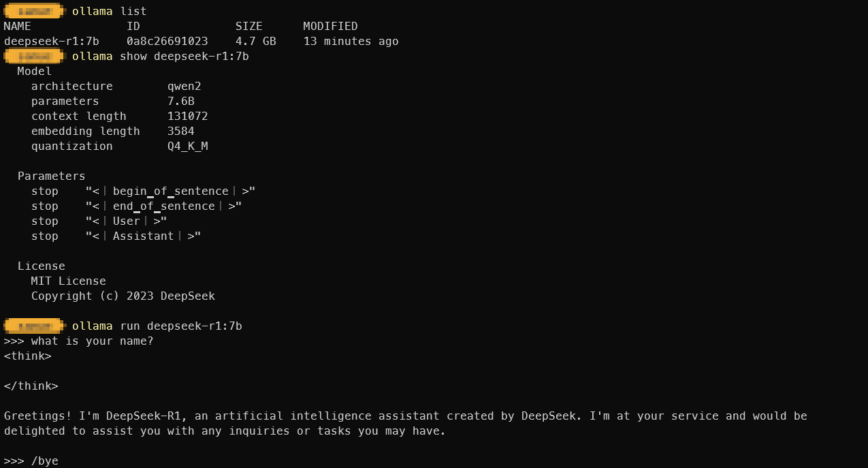Click the deepseek-r1:7b name in list
The width and height of the screenshot is (868, 468).
[51, 41]
